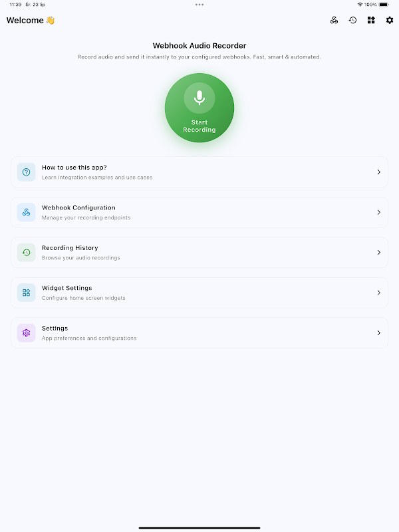Click webhook icon beside Webhook Configuration

pos(26,212)
